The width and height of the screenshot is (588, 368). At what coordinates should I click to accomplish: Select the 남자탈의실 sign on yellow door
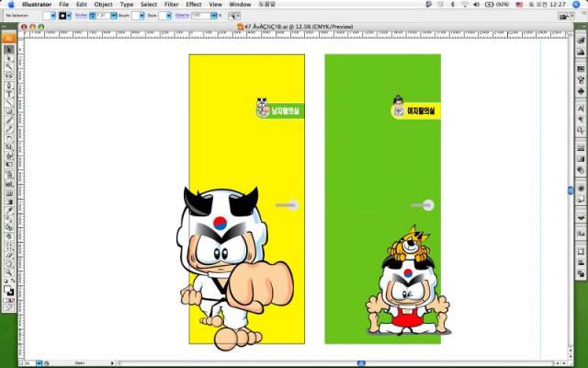pyautogui.click(x=280, y=109)
